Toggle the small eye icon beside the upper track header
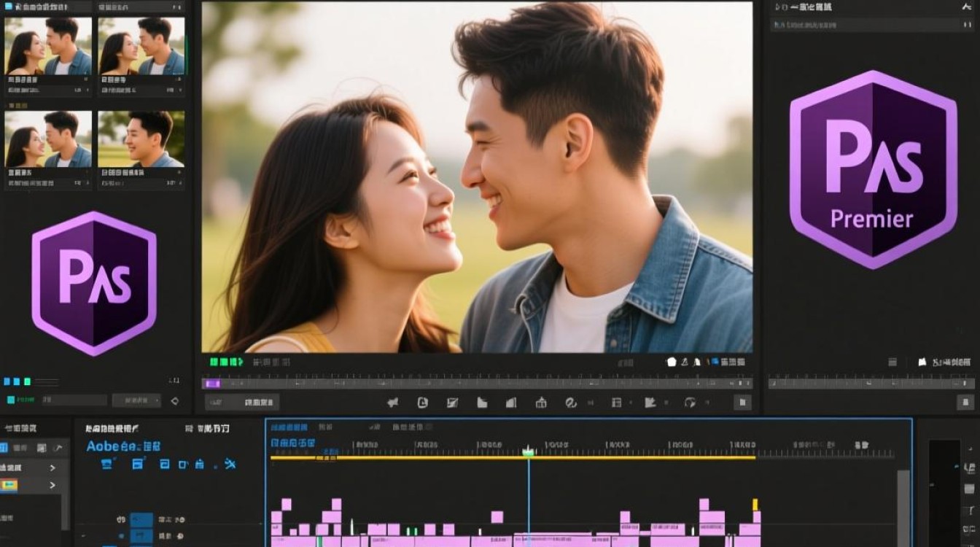This screenshot has width=980, height=547. point(121,520)
